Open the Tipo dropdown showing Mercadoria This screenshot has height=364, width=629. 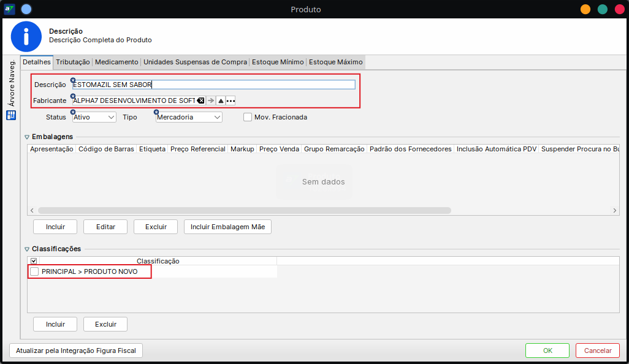coord(189,117)
